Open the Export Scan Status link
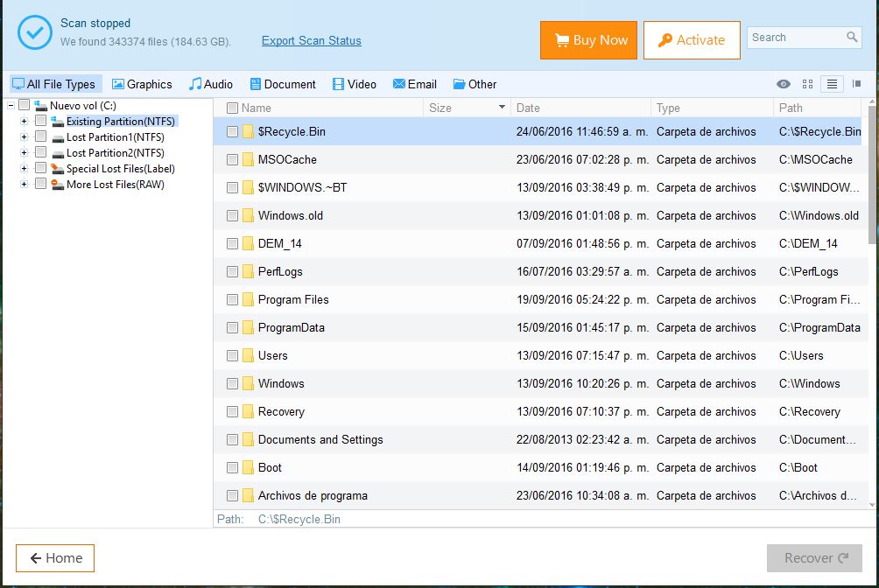 click(x=311, y=40)
